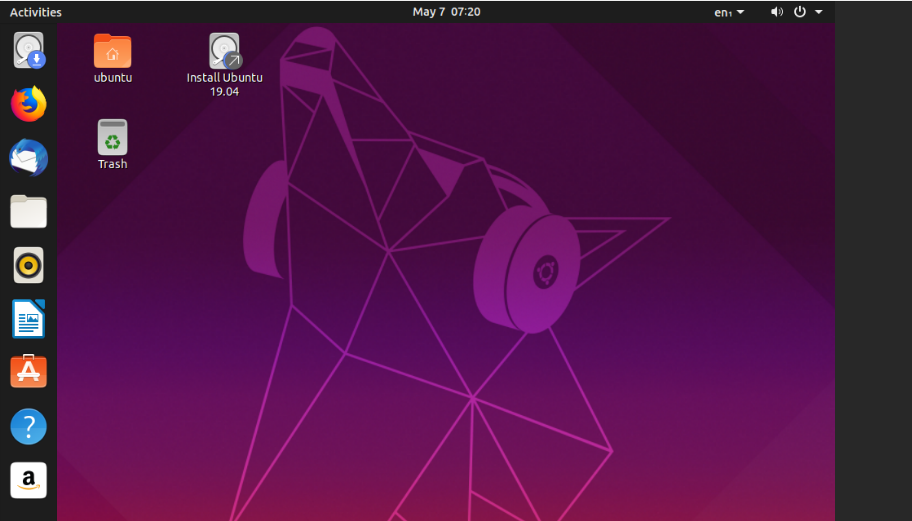Click the volume speaker icon in top bar

coord(776,12)
